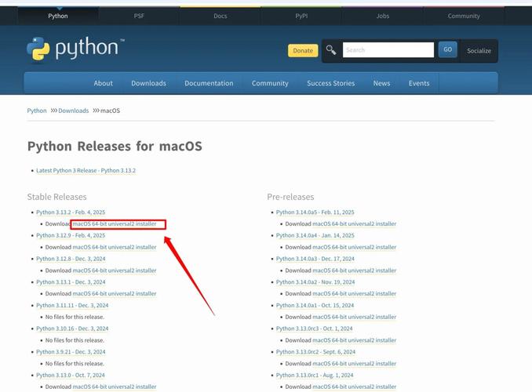Click the 'macOS' breadcrumb text

point(111,111)
